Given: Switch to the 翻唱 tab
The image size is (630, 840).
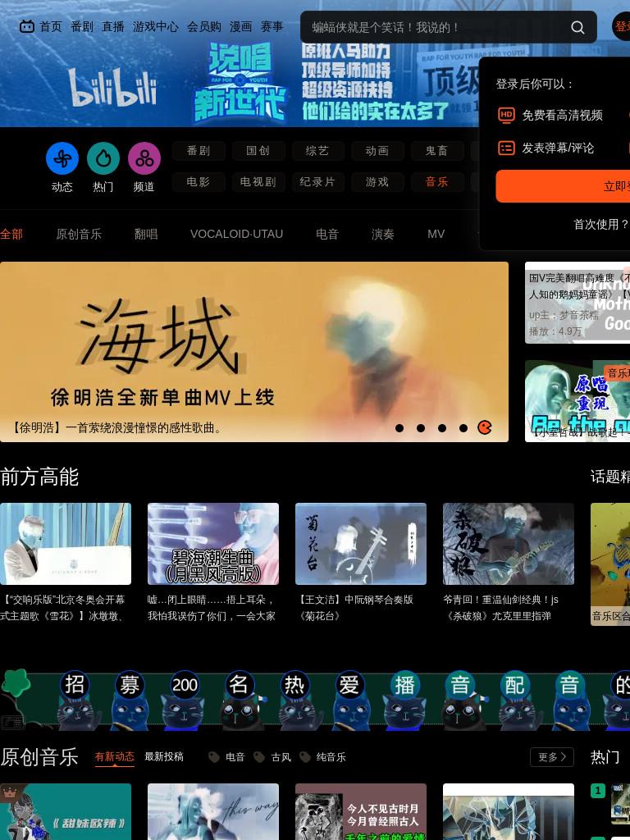Looking at the screenshot, I should (146, 234).
